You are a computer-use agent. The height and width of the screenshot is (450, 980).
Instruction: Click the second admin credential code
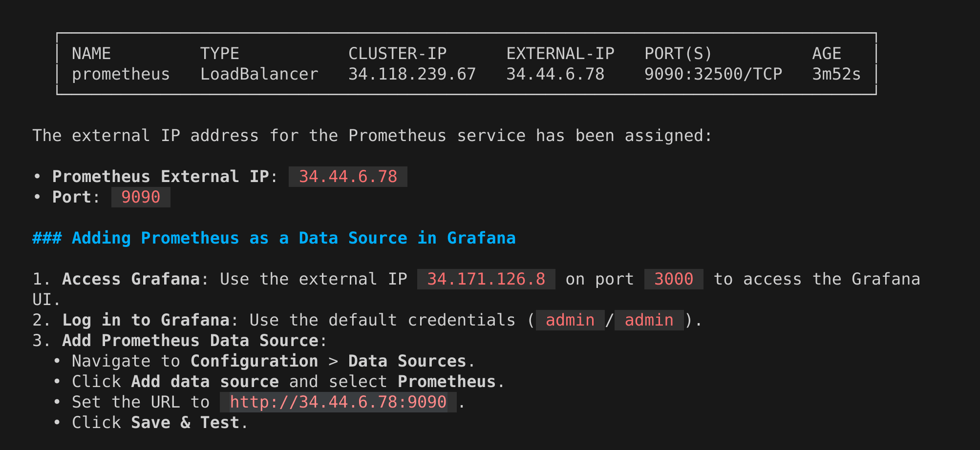649,320
